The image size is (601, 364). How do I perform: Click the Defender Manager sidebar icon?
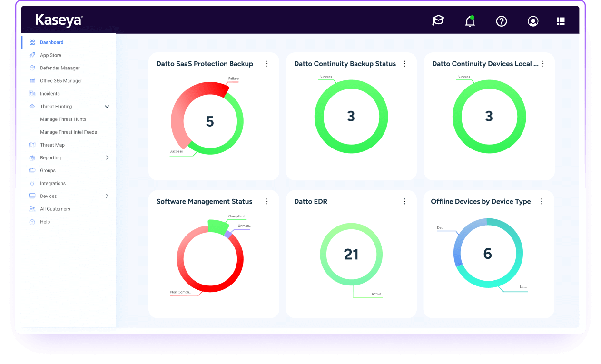pyautogui.click(x=32, y=68)
